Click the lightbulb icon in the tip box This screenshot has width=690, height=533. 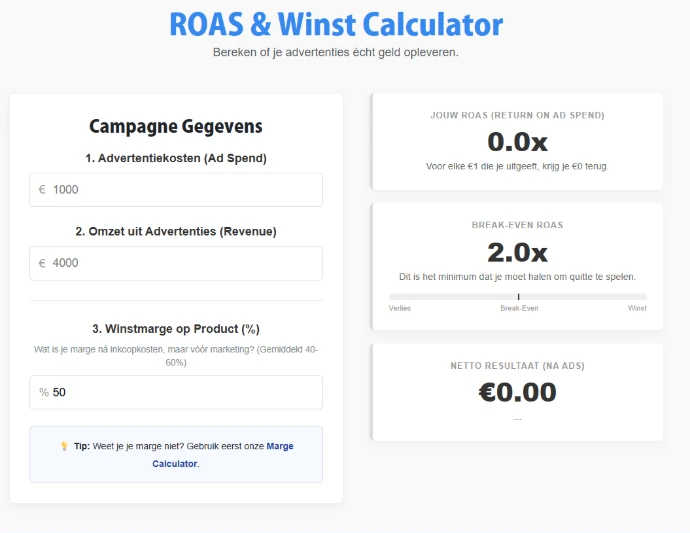64,447
